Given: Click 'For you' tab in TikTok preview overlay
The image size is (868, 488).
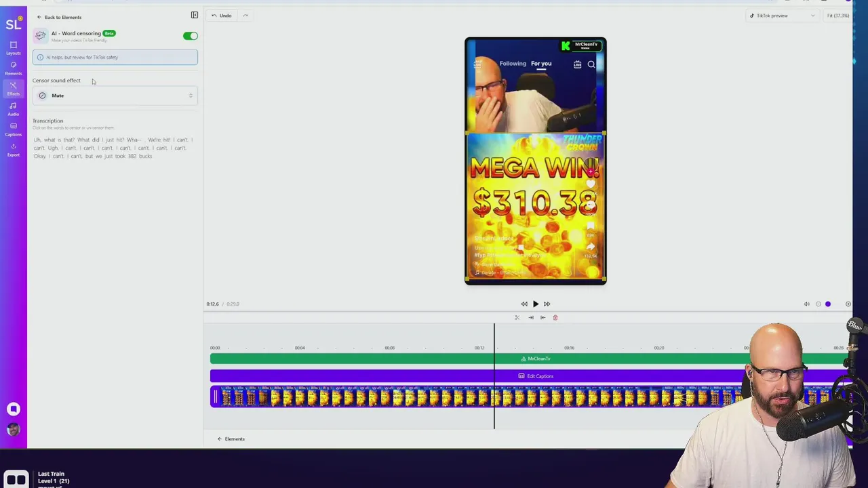Looking at the screenshot, I should tap(541, 64).
